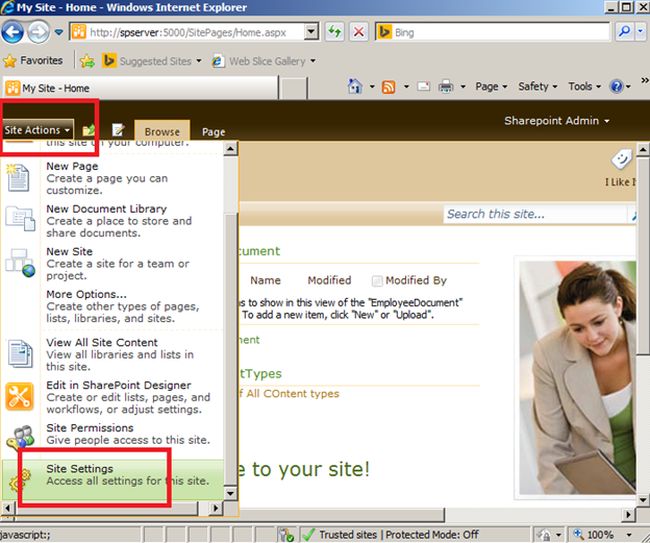Screen dimensions: 650x543
Task: Sort by the Name column header
Action: 265,281
